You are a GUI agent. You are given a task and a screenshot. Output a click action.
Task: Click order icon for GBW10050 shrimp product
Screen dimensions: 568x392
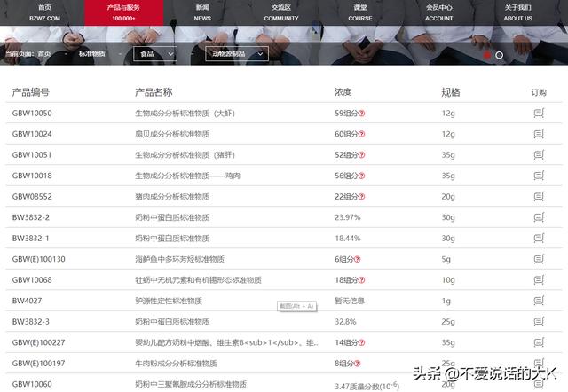(x=539, y=114)
